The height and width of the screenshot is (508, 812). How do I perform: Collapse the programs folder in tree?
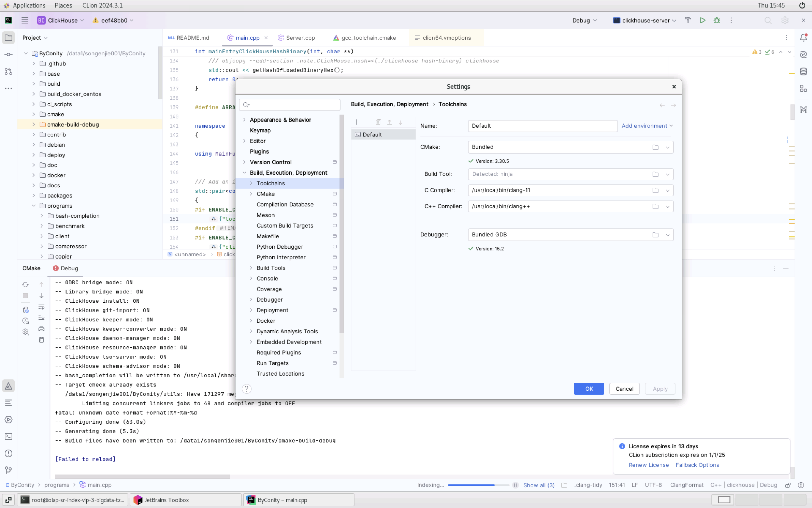coord(34,206)
